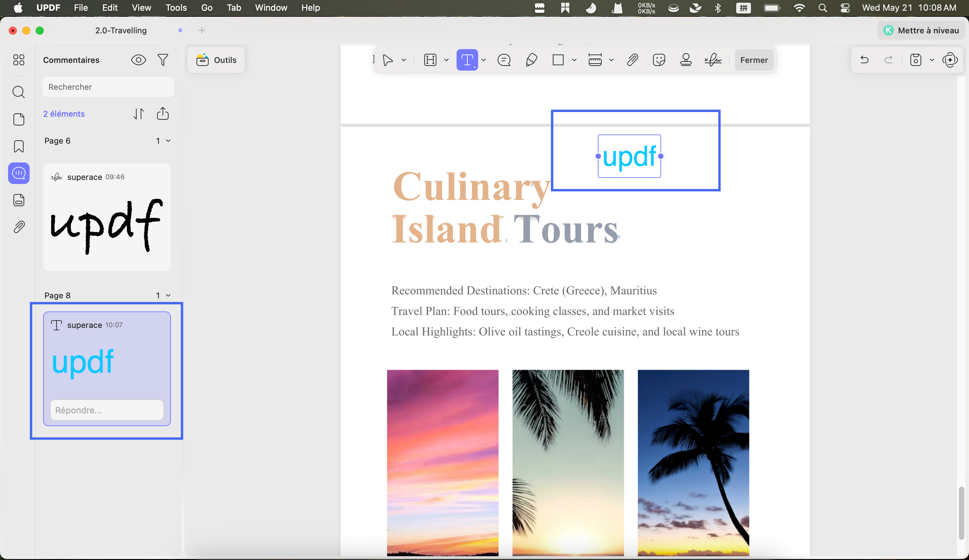Open the Tools menu in menu bar

pyautogui.click(x=176, y=8)
